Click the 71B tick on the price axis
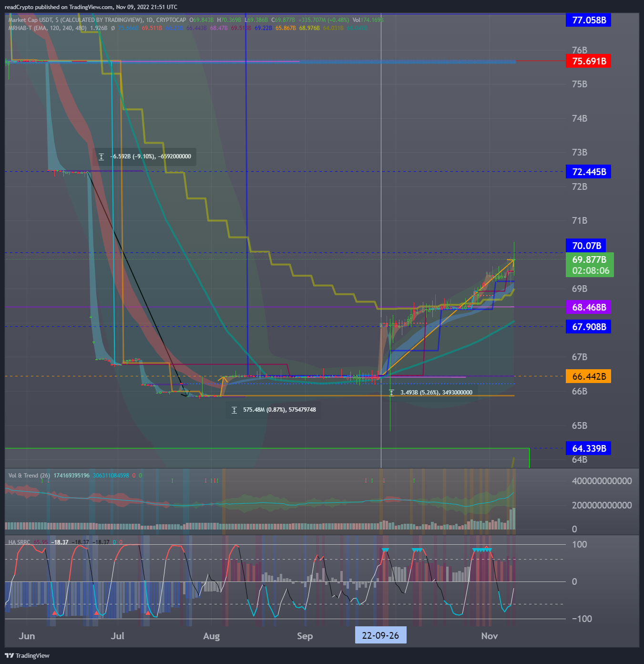 click(x=580, y=220)
